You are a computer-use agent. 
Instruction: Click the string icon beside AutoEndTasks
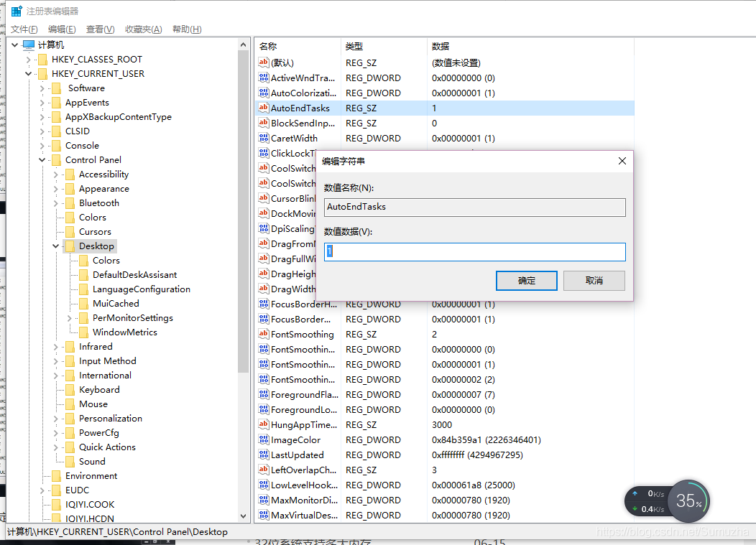(x=263, y=108)
